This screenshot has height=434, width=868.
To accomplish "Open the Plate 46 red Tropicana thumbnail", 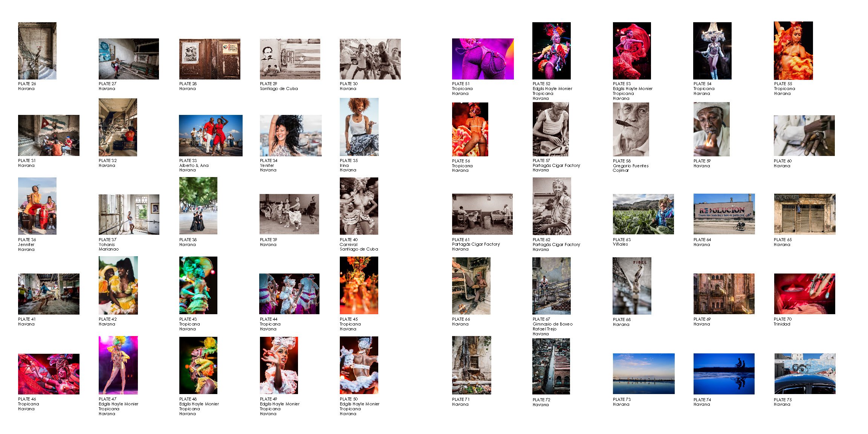I will (49, 374).
